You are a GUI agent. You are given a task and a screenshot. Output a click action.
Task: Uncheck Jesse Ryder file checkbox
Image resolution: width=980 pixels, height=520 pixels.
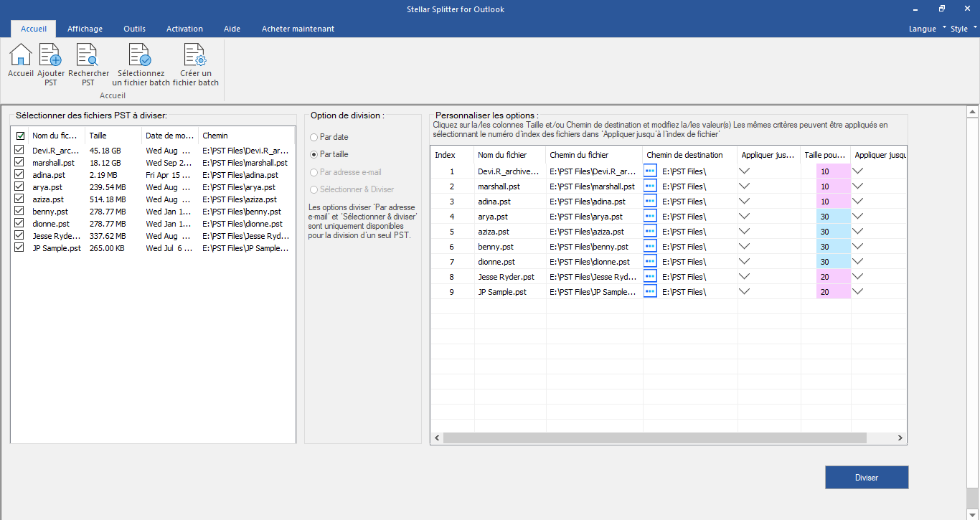(20, 236)
